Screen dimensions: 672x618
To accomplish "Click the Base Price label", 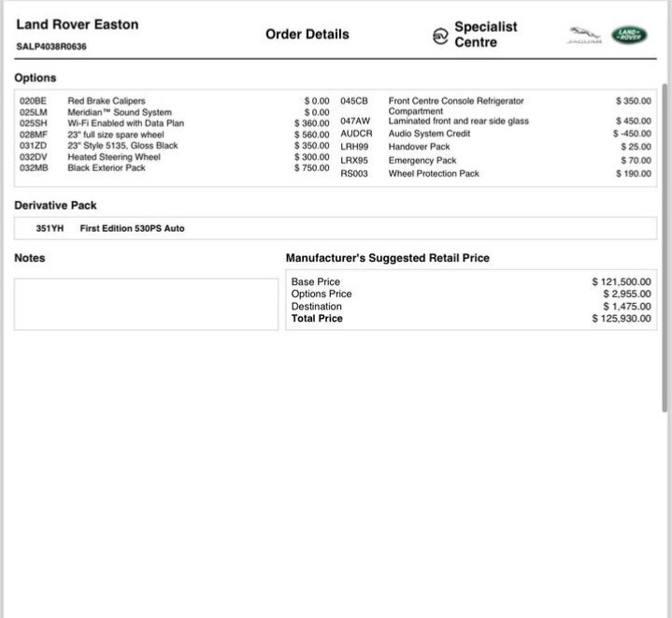I will point(315,281).
